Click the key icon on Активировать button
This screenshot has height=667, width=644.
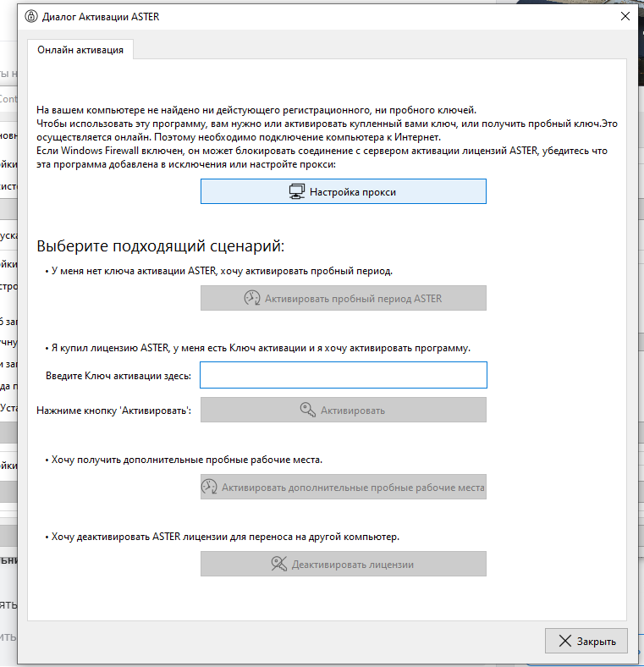tap(307, 410)
